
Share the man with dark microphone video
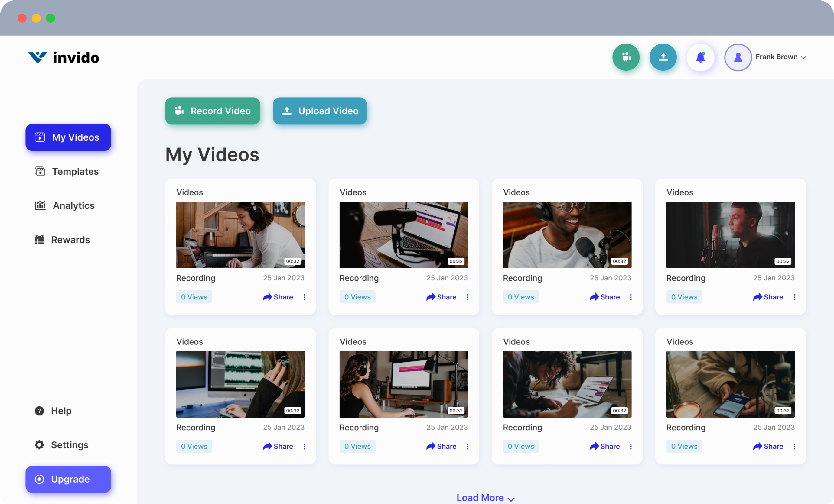tap(768, 297)
